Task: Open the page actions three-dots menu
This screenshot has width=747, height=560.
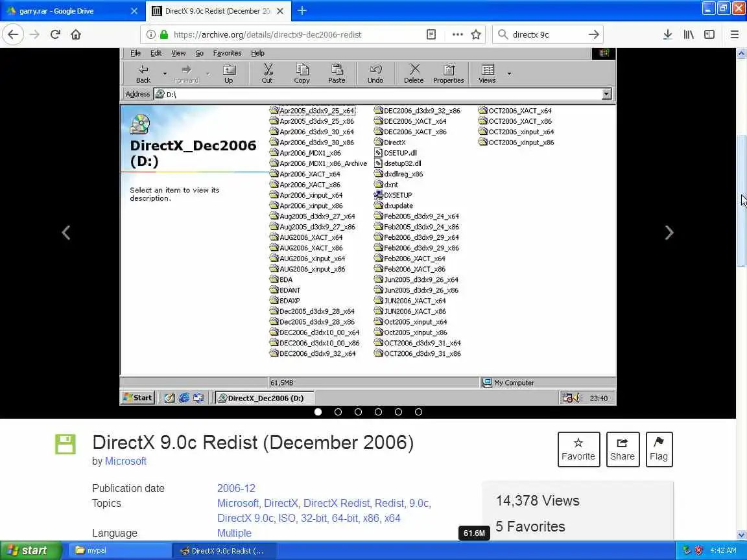Action: [457, 34]
